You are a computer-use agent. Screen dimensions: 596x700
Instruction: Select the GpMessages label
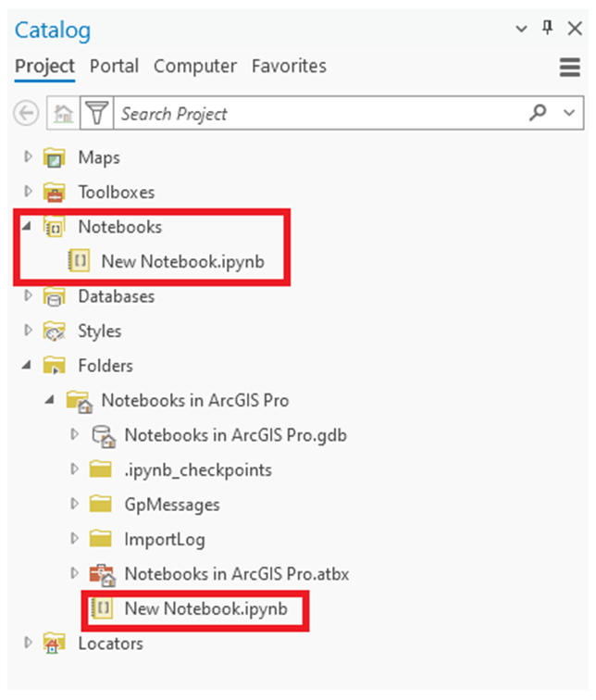tap(172, 505)
